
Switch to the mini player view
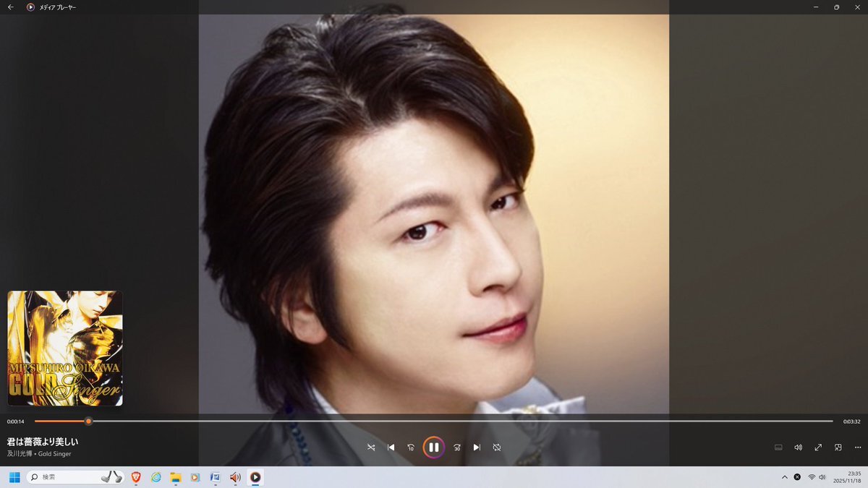(x=838, y=448)
